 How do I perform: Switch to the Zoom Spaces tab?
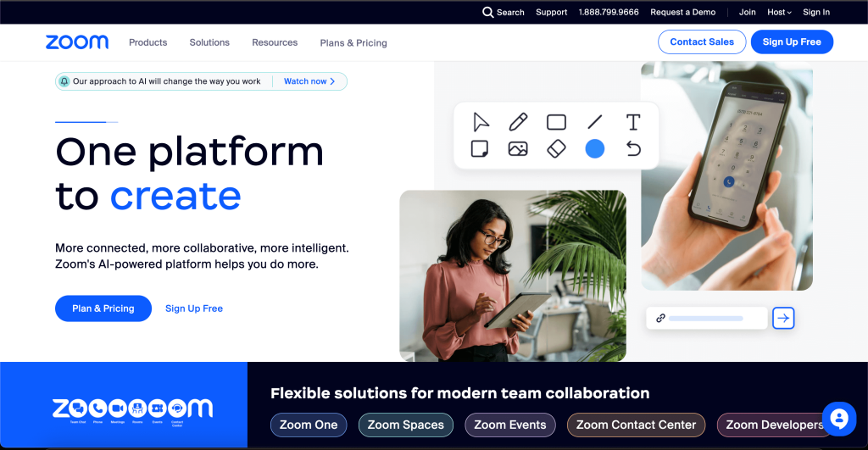[x=405, y=425]
